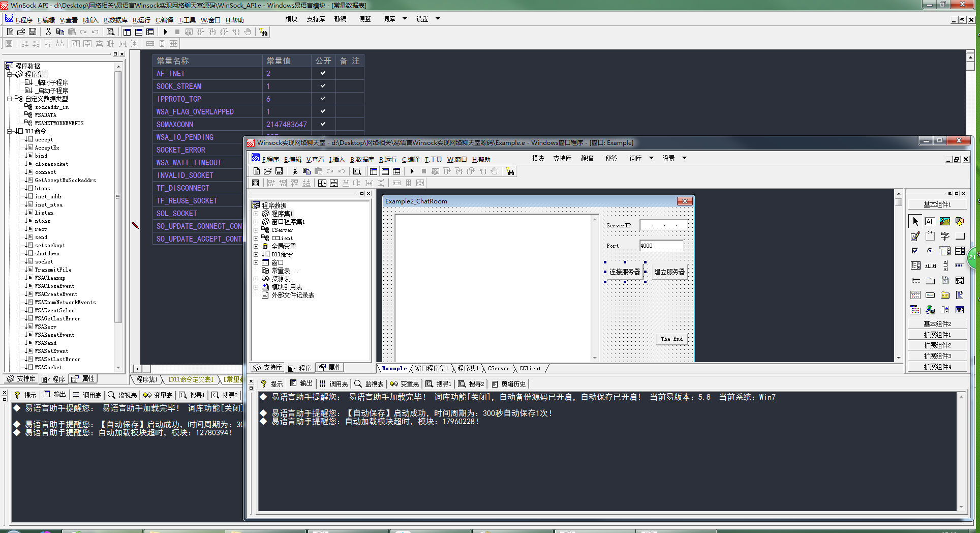Click the Run (play) icon in the WinSock API window toolbar
This screenshot has height=533, width=980.
[x=166, y=32]
